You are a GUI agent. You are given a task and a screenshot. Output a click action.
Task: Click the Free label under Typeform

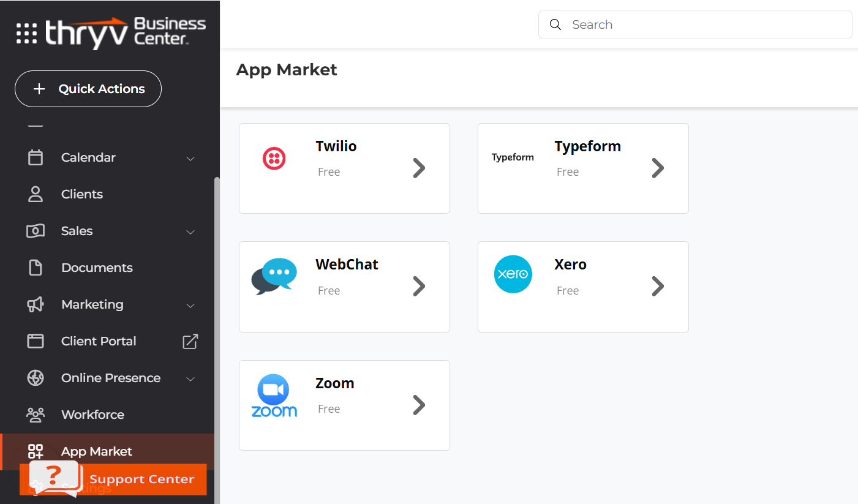(568, 172)
